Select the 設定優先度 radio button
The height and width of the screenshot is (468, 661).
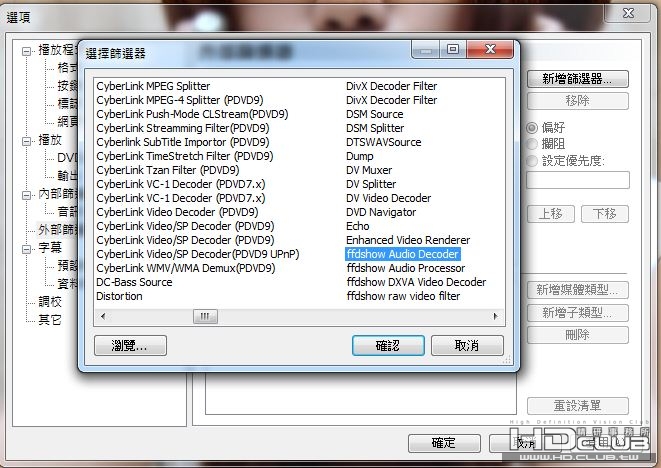[x=532, y=161]
